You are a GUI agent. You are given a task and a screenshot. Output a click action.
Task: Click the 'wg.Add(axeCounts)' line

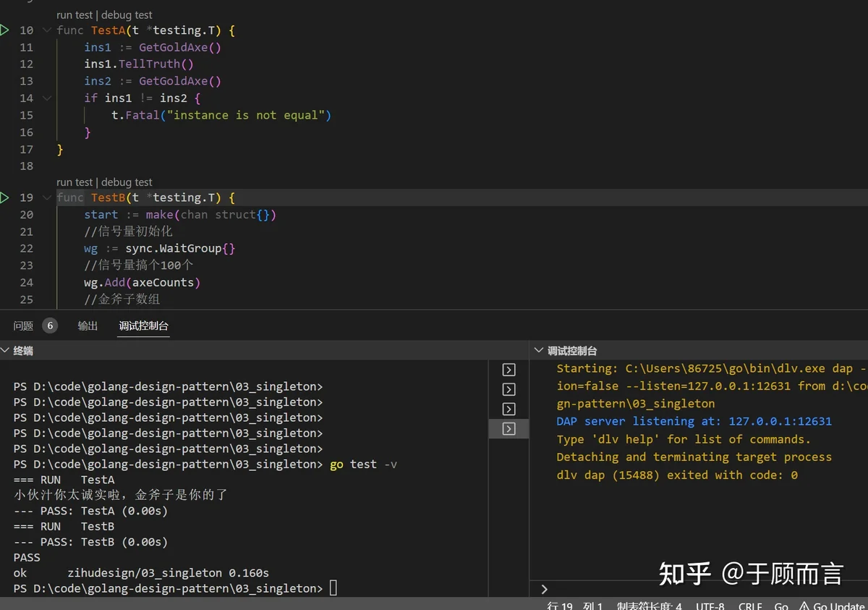click(x=142, y=282)
